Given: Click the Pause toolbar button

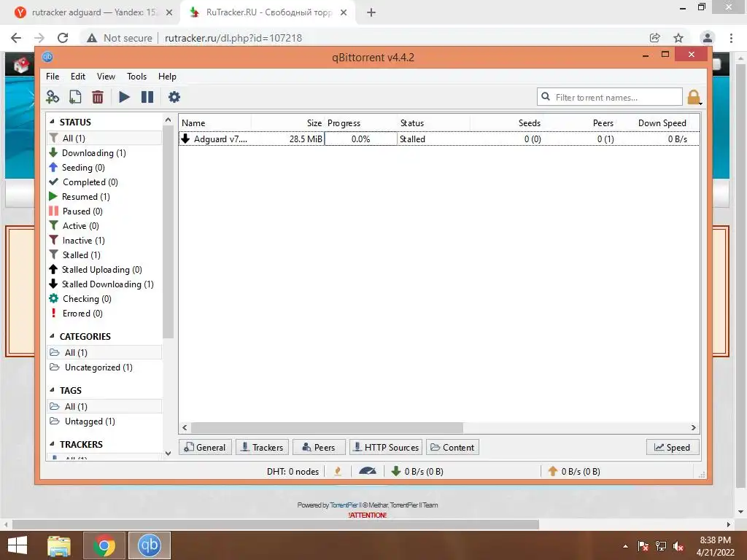Looking at the screenshot, I should tap(147, 97).
